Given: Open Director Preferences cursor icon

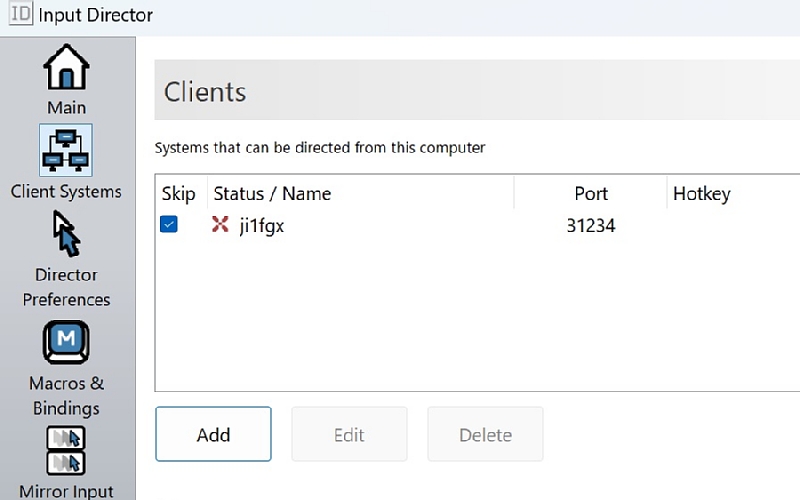Looking at the screenshot, I should pos(66,234).
